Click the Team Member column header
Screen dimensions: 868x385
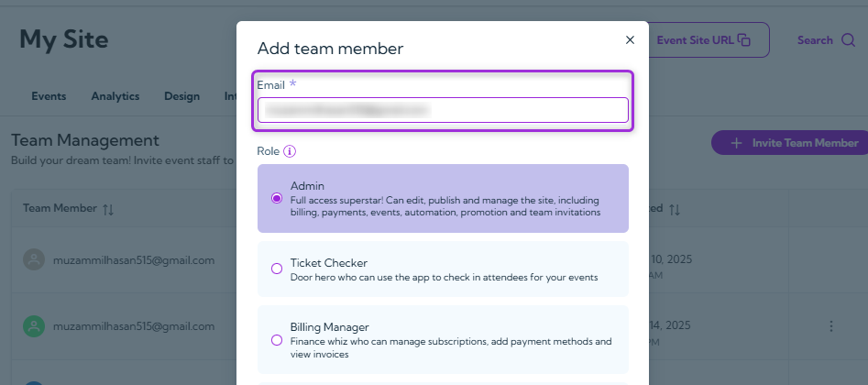tap(60, 208)
